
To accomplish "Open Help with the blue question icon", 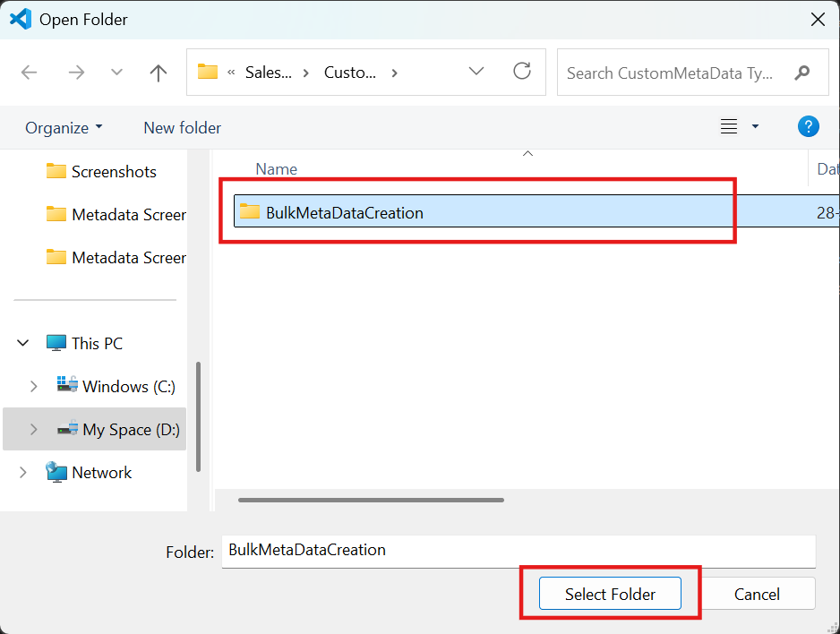I will click(x=808, y=127).
